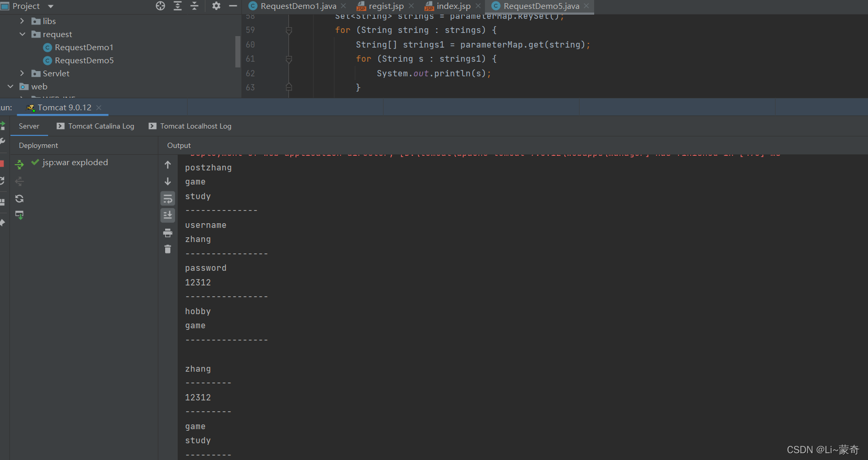This screenshot has width=868, height=460.
Task: Click the Project panel vertical scrollbar
Action: (x=238, y=51)
